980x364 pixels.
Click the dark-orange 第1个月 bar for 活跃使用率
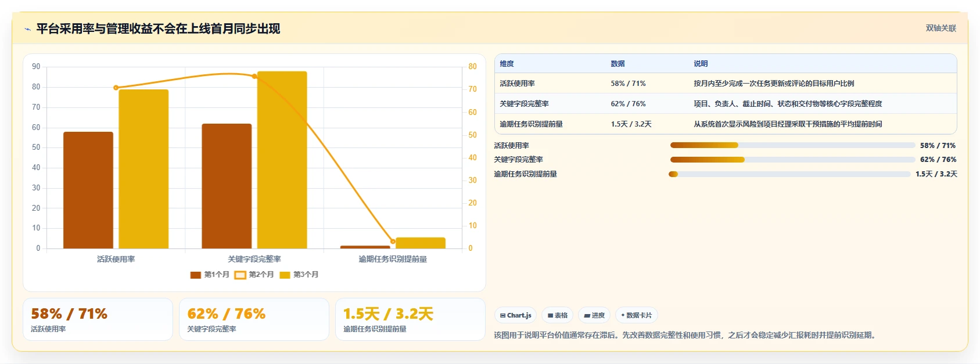[x=88, y=190]
